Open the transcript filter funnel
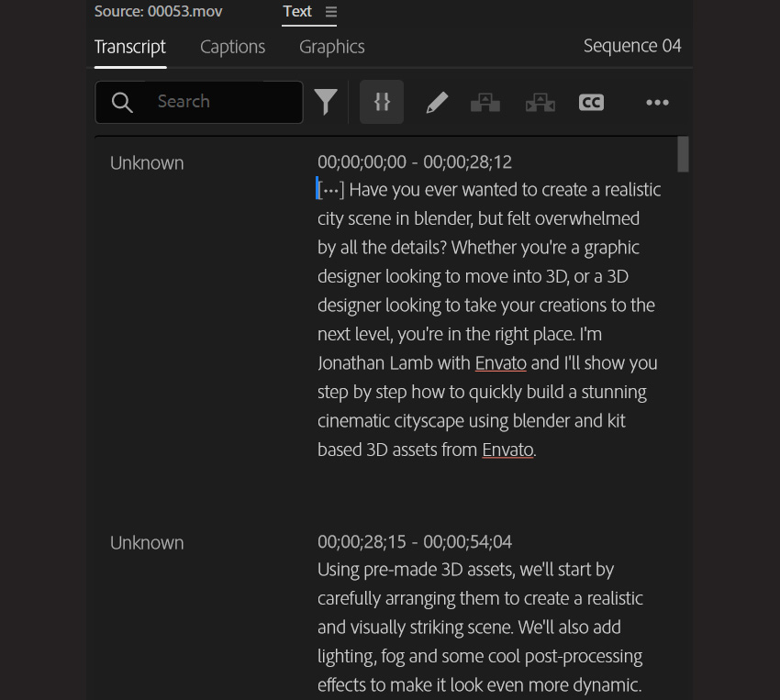 [326, 102]
